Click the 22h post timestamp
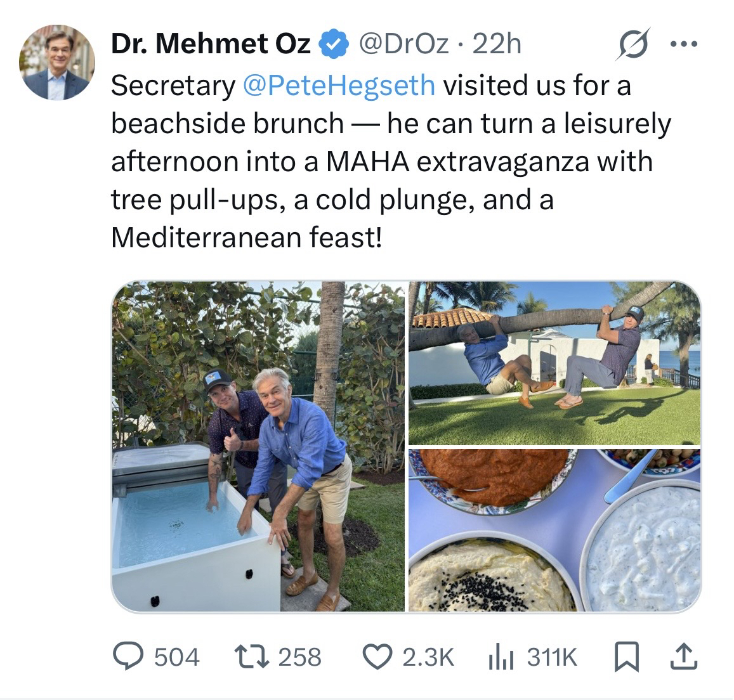This screenshot has width=734, height=700. click(x=498, y=44)
